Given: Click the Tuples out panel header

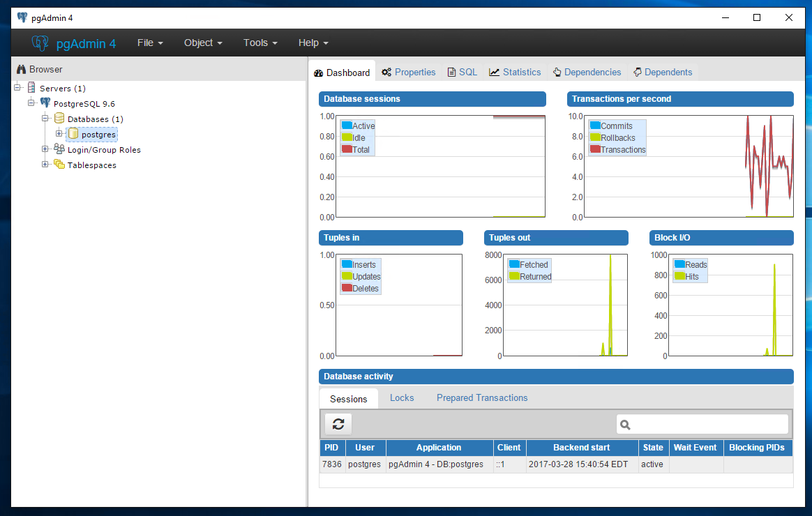Looking at the screenshot, I should pyautogui.click(x=556, y=238).
